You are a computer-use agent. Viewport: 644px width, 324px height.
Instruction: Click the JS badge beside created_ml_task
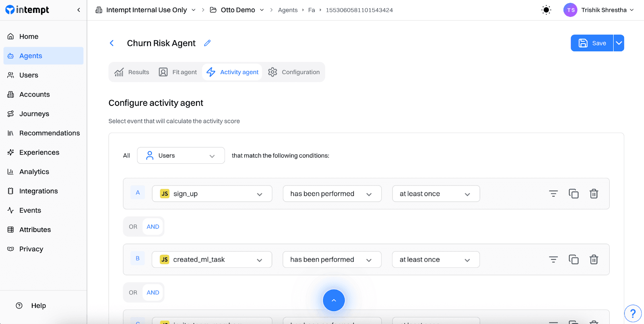[x=165, y=260]
